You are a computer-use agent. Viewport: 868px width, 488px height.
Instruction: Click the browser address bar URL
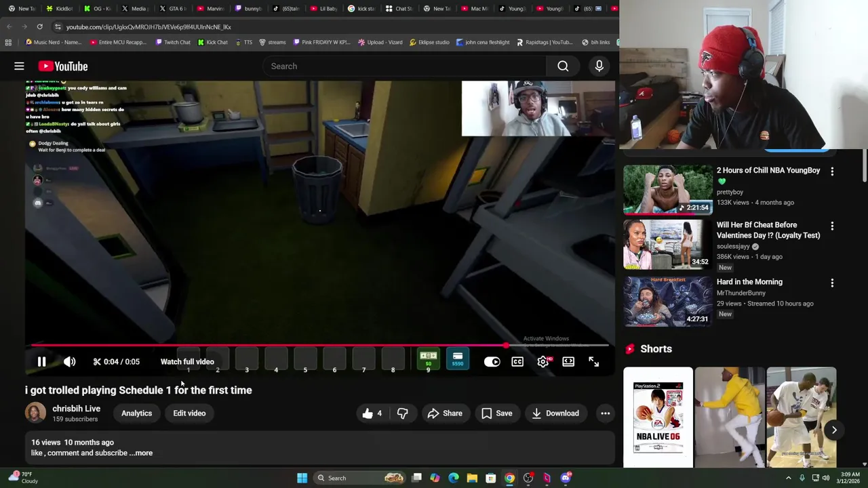tap(149, 26)
